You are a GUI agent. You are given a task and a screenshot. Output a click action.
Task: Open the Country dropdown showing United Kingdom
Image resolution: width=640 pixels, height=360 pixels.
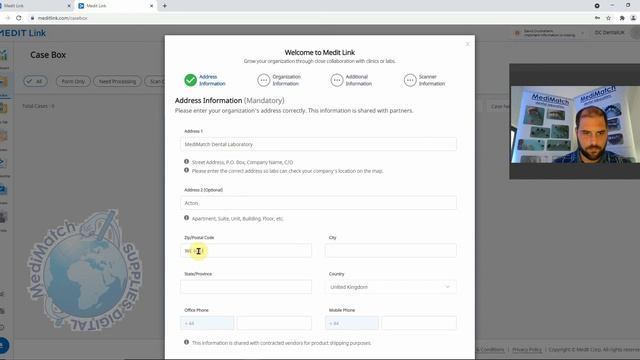pos(391,287)
